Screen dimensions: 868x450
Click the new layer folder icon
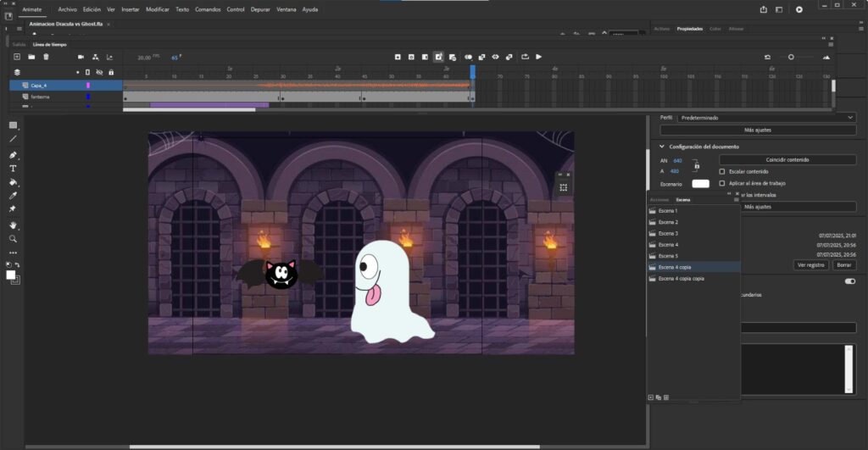pos(31,57)
